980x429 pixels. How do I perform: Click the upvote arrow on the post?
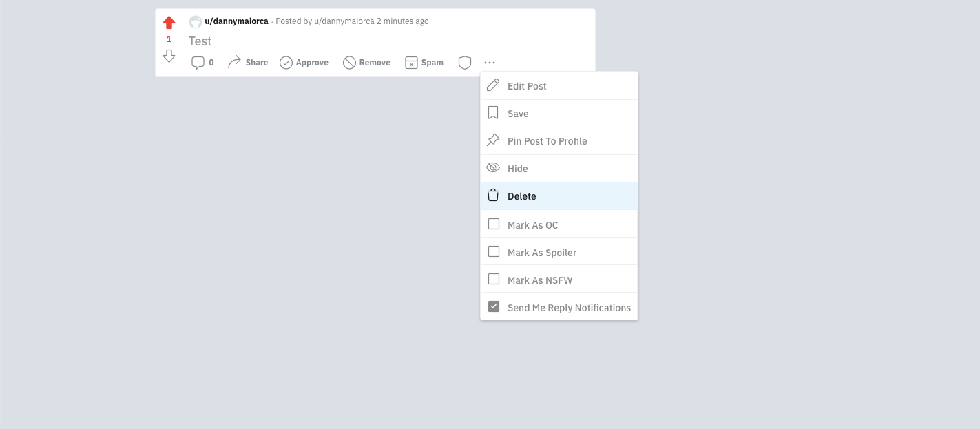(x=169, y=22)
